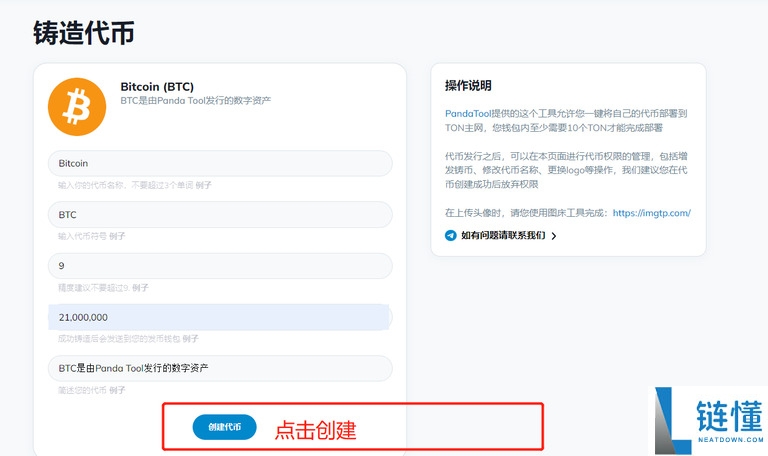The image size is (768, 456).
Task: Click the supply field containing 21,000,000
Action: tap(220, 317)
